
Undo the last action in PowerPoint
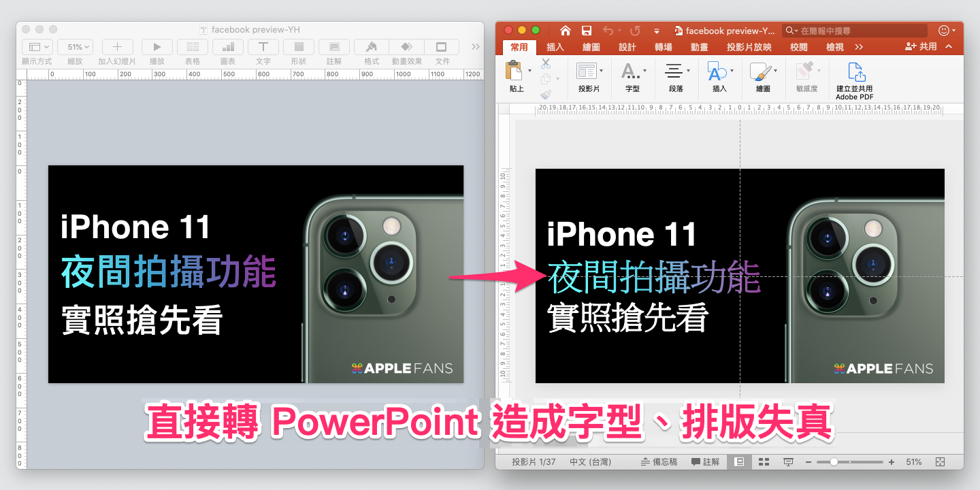tap(607, 31)
